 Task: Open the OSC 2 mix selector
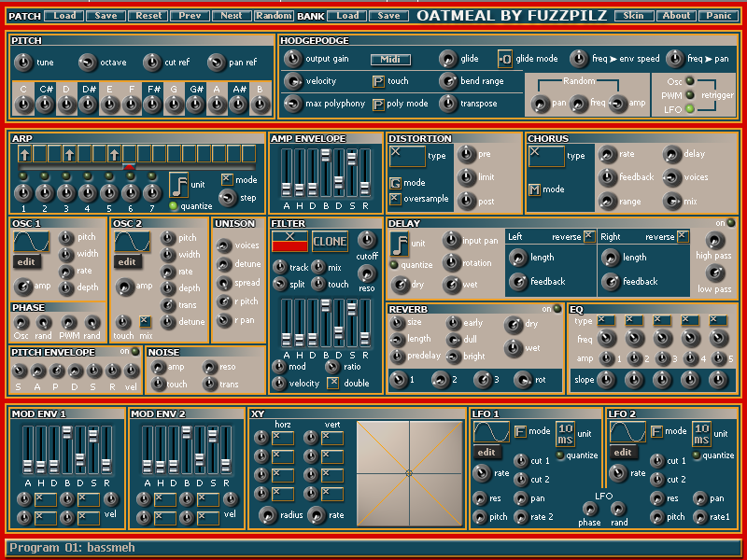pos(146,321)
